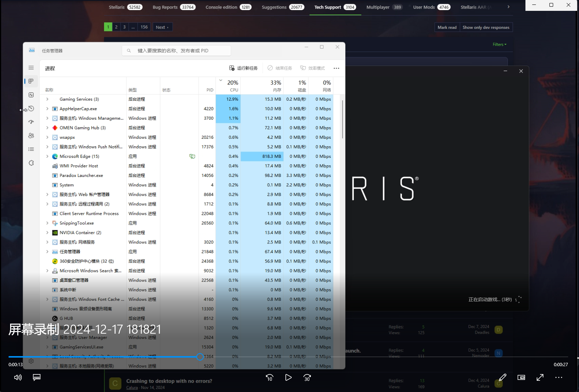The width and height of the screenshot is (579, 392).
Task: Switch to the Bug Reports tab
Action: click(x=165, y=7)
